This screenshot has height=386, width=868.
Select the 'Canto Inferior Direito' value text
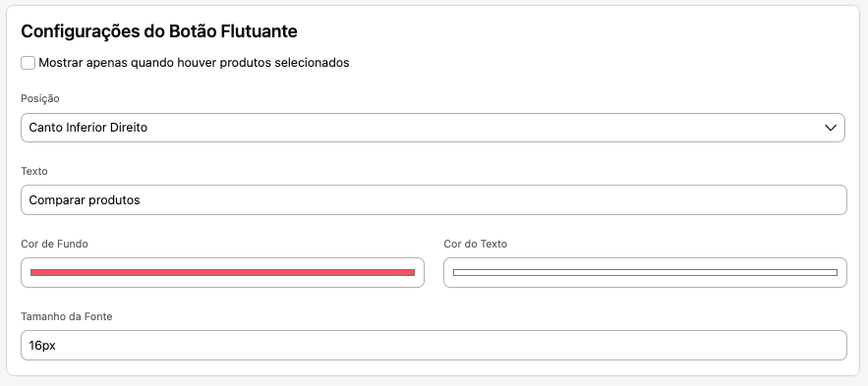click(88, 128)
